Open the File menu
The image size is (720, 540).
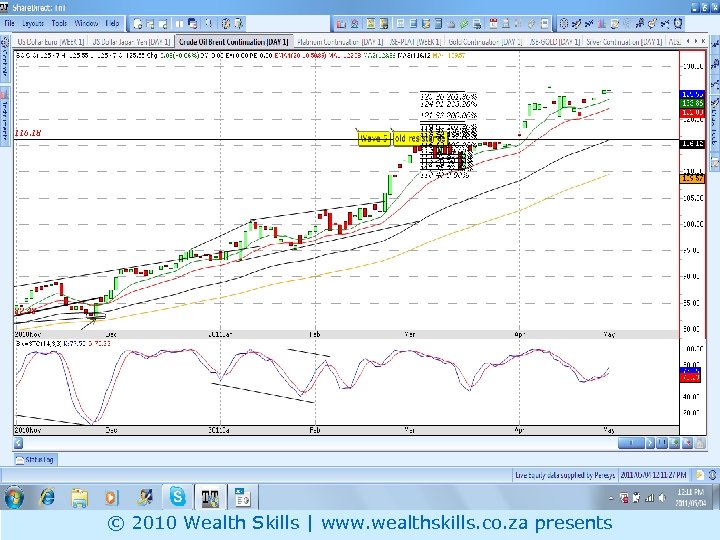pos(9,23)
